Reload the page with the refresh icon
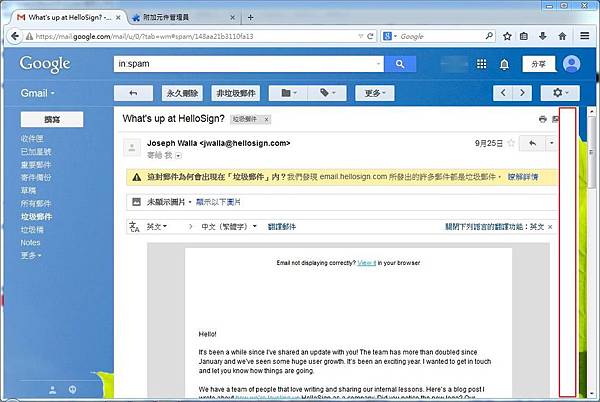This screenshot has width=600, height=402. point(370,36)
